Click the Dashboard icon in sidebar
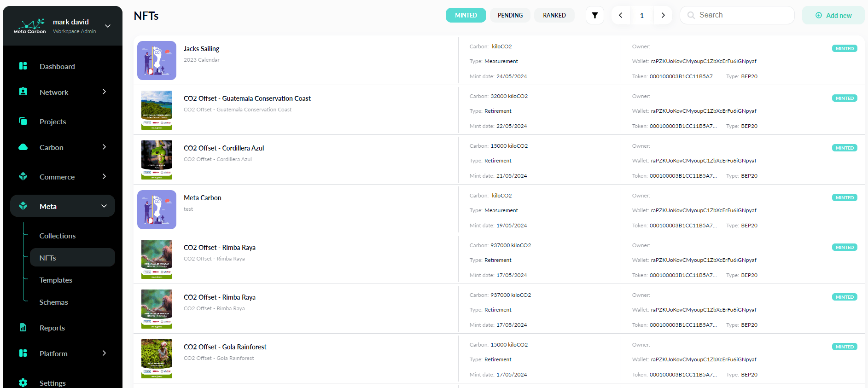The height and width of the screenshot is (388, 868). coord(23,66)
